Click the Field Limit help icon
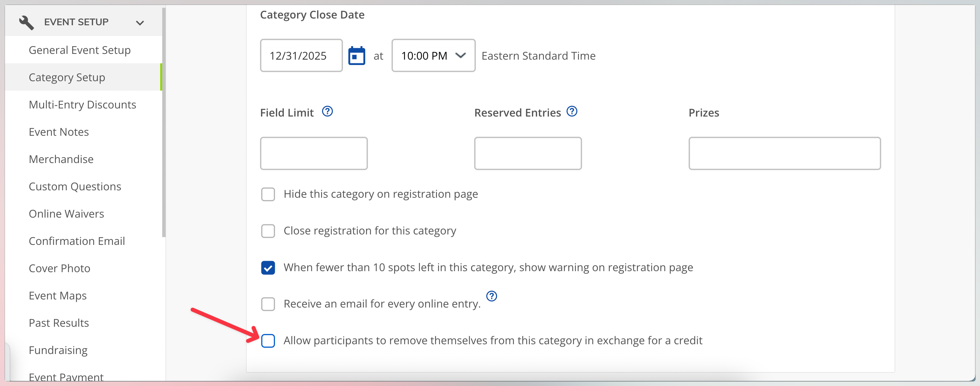The image size is (980, 386). (327, 112)
